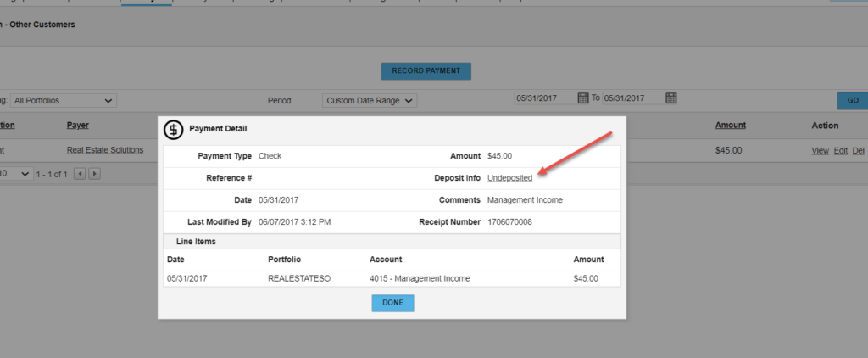Click the Payment Detail dollar icon
Screen dimensions: 868x358
click(173, 130)
